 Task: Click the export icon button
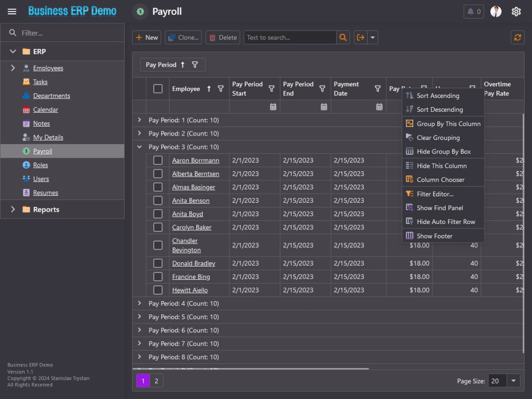point(361,37)
